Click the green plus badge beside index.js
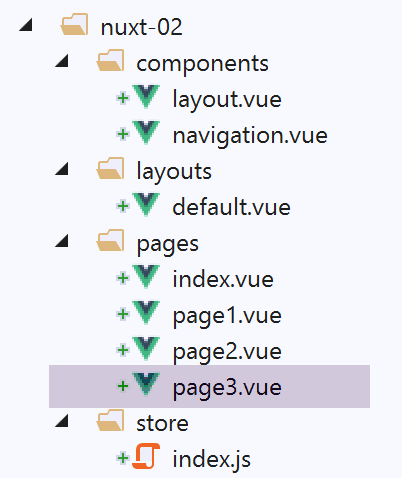The width and height of the screenshot is (402, 478). pyautogui.click(x=123, y=458)
